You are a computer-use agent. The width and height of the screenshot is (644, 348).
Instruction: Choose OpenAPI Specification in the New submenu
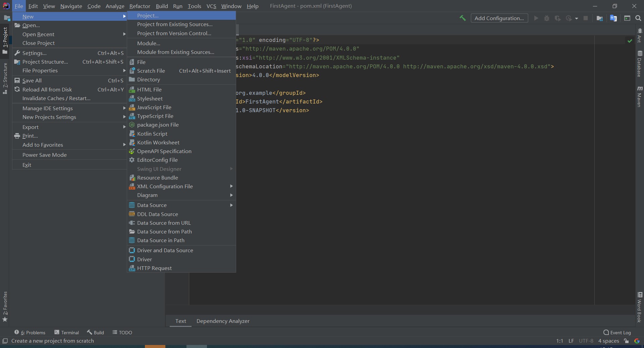[x=181, y=151]
